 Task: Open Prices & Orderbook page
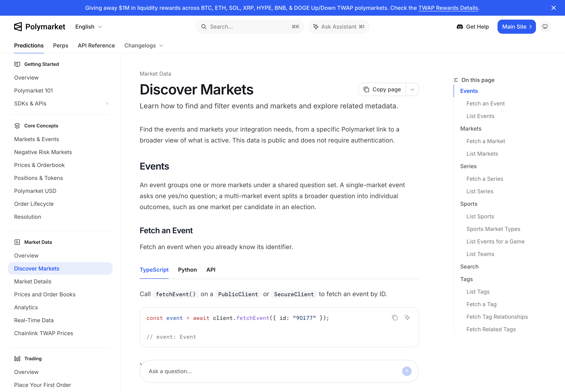(x=39, y=165)
